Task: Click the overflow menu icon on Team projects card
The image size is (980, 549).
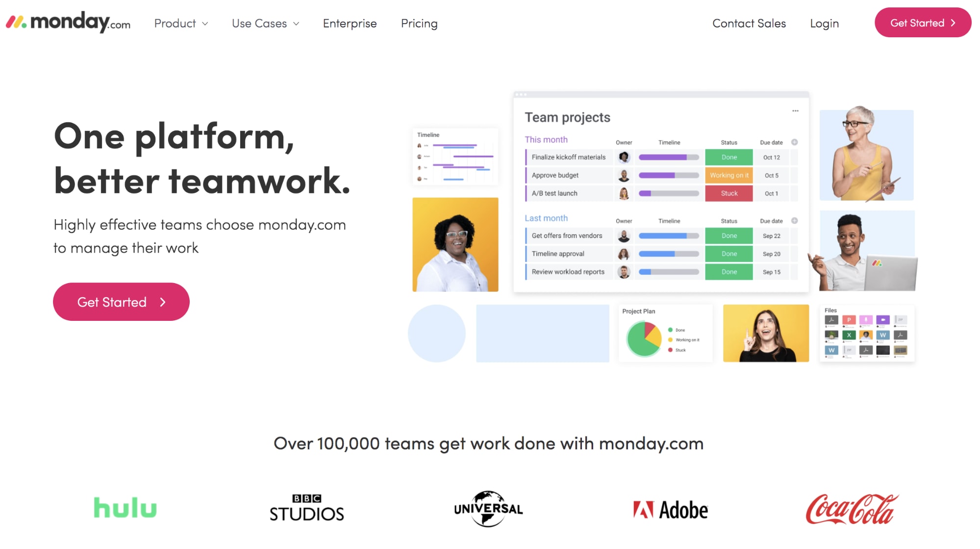Action: (796, 110)
